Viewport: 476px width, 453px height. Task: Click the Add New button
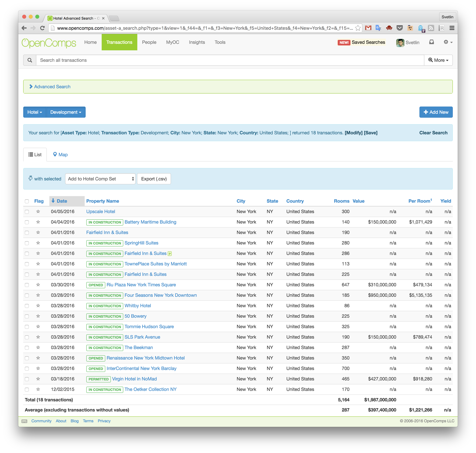pos(436,112)
